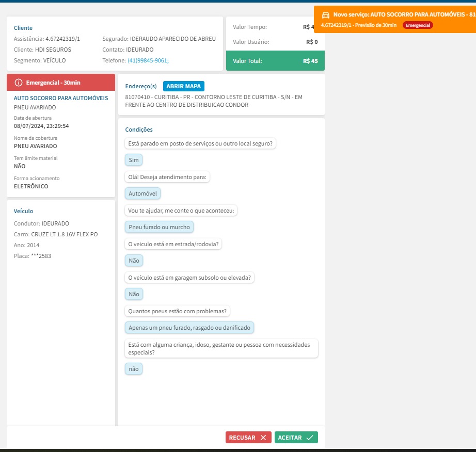Click 'Contato: IDEURADO' text
The width and height of the screenshot is (476, 452).
click(x=128, y=50)
